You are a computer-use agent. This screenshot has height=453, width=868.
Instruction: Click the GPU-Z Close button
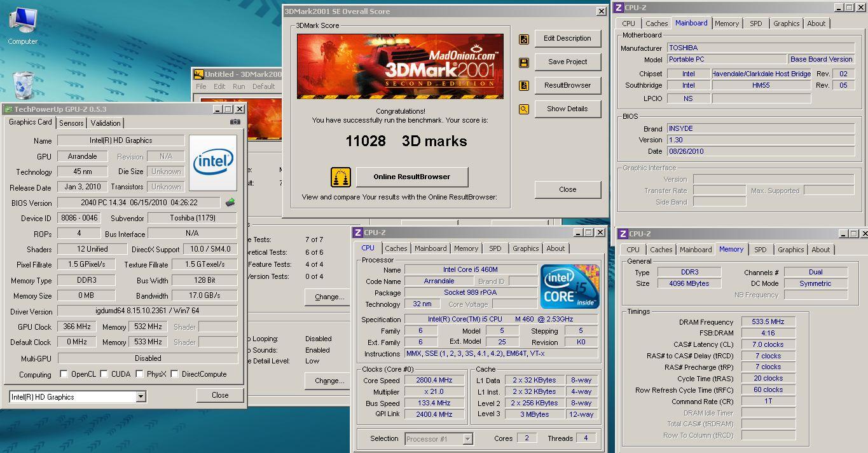click(x=220, y=395)
